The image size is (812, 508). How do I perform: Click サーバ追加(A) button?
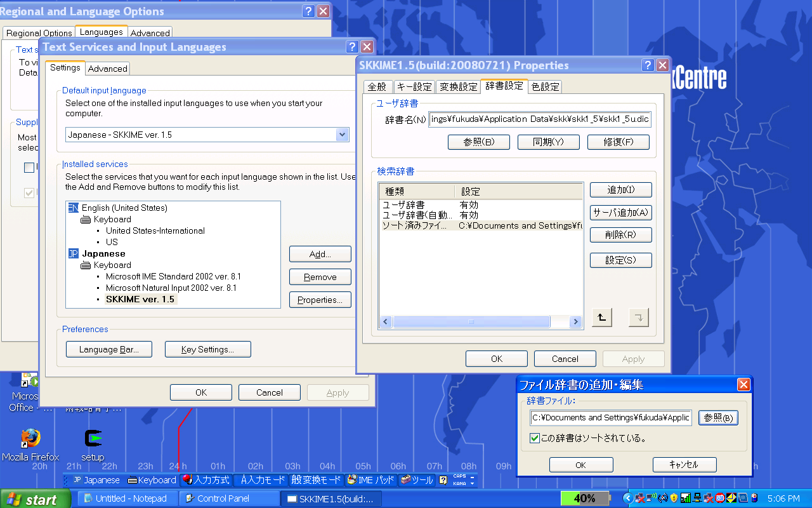621,213
